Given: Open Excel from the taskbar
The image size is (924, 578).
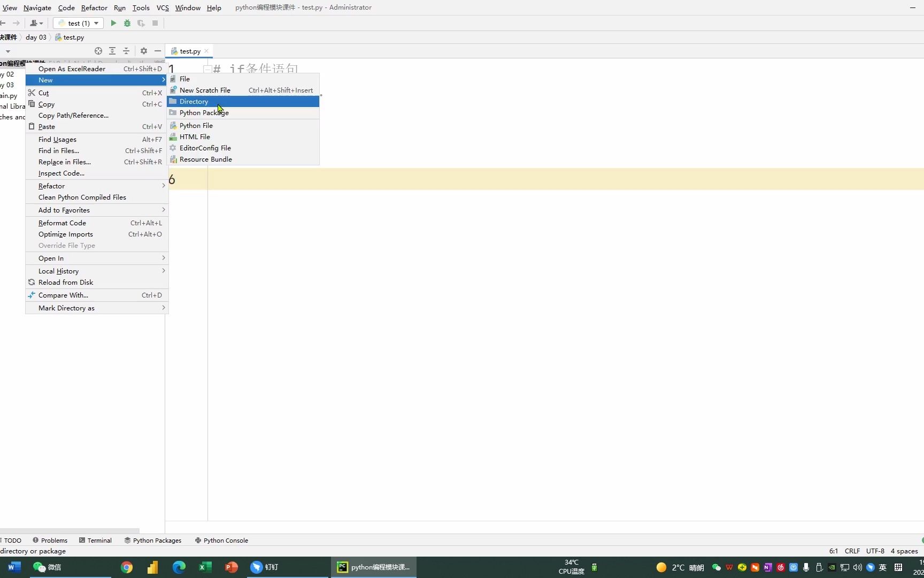Looking at the screenshot, I should pyautogui.click(x=205, y=567).
